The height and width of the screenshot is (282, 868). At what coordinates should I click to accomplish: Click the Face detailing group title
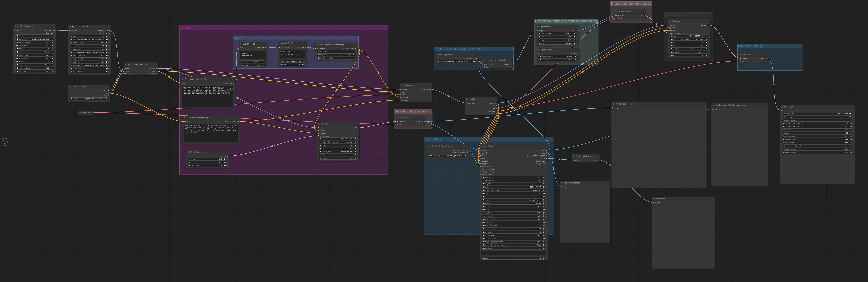[434, 139]
